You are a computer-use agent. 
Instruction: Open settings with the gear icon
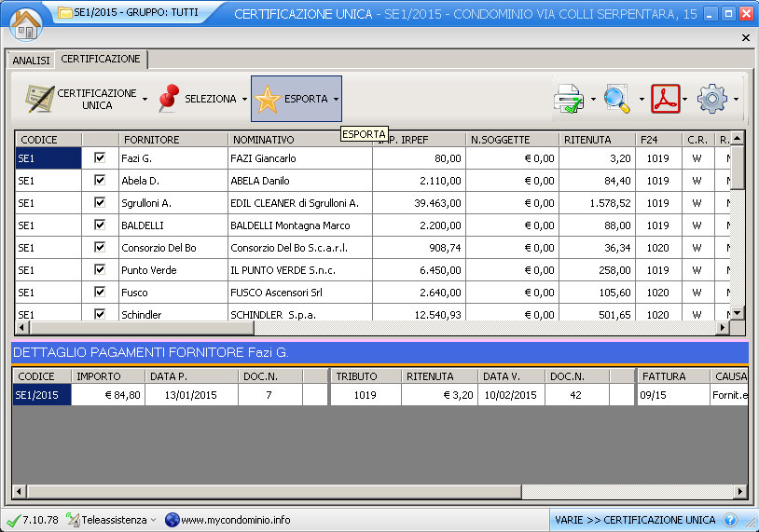(x=712, y=99)
